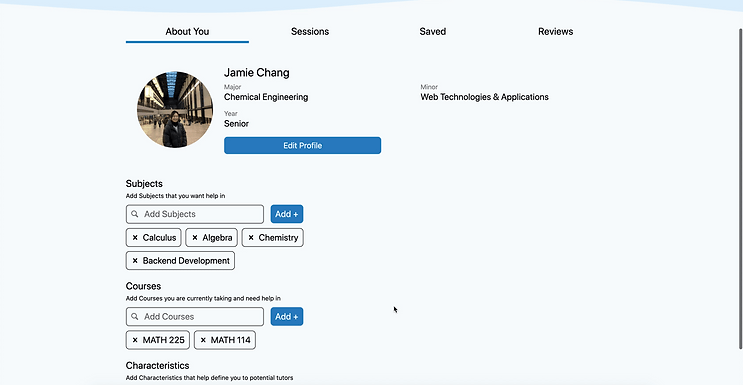Open the Saved tab
Screen dimensions: 743x385
click(x=433, y=32)
